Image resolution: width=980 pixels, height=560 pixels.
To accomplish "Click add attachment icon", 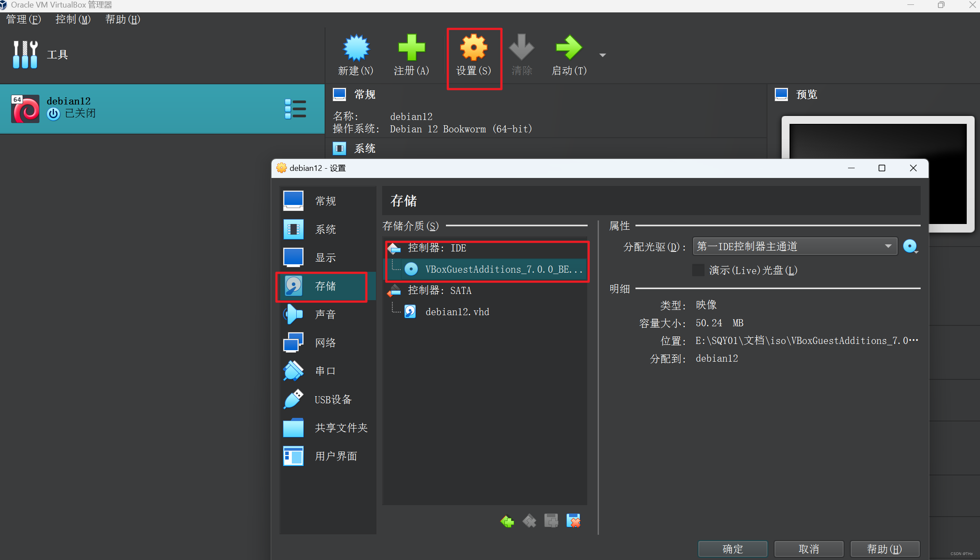I will pyautogui.click(x=551, y=521).
